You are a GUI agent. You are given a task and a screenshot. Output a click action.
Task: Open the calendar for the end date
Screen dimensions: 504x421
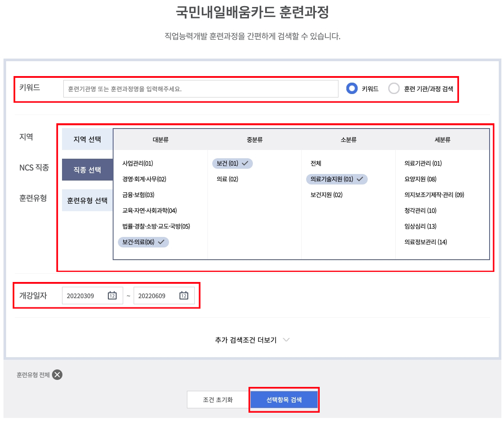point(185,296)
